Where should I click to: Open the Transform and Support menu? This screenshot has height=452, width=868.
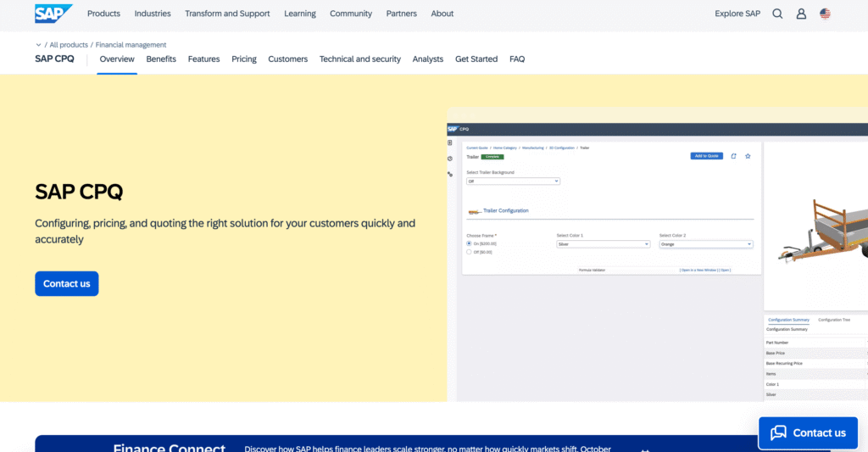click(x=227, y=14)
